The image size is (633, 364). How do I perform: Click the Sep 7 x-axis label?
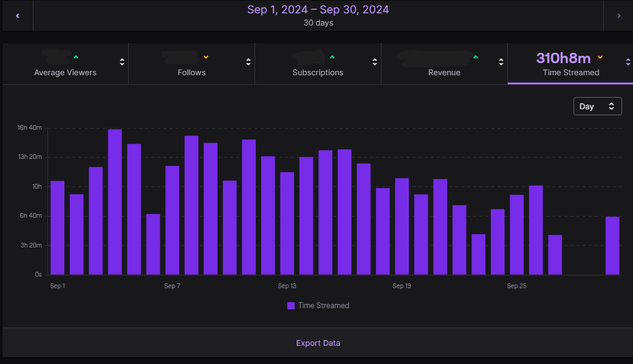click(x=173, y=286)
